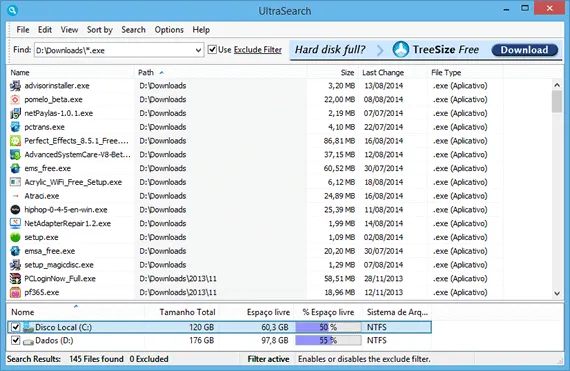Open the Sort by menu
The width and height of the screenshot is (570, 371).
point(100,30)
